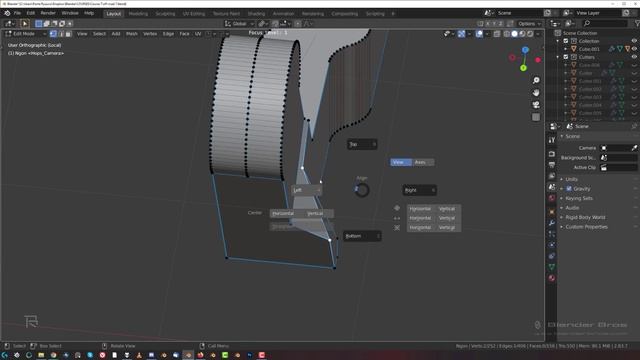Screen dimensions: 640x360
Task: Toggle viewport overlays button
Action: tap(479, 34)
